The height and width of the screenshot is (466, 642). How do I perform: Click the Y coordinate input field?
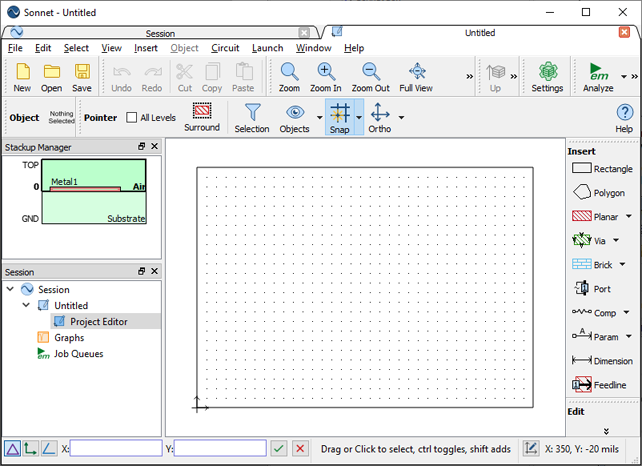click(x=220, y=448)
